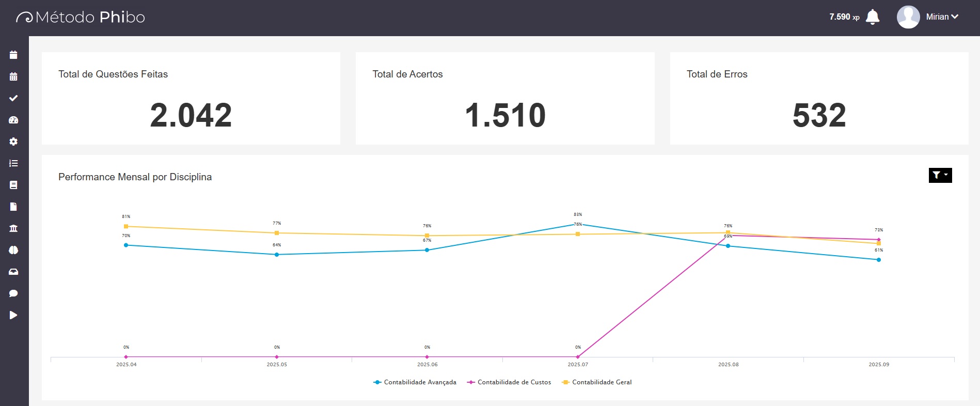The image size is (980, 406).
Task: Open settings gear in sidebar
Action: (x=13, y=142)
